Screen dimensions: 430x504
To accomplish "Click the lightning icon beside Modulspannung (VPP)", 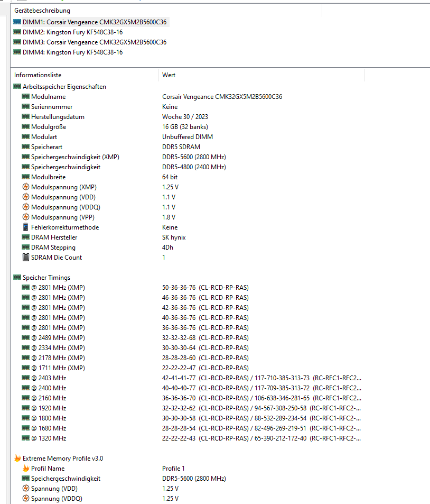I will click(26, 217).
